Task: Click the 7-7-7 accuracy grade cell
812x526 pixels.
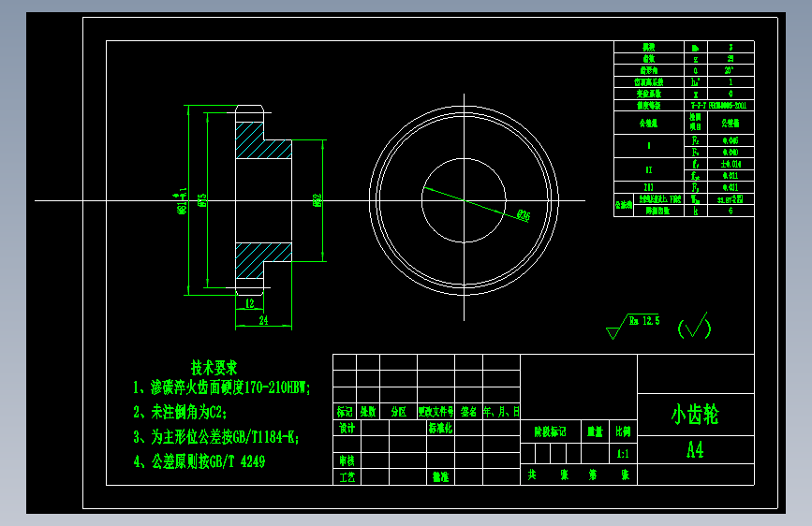Action: pos(718,105)
